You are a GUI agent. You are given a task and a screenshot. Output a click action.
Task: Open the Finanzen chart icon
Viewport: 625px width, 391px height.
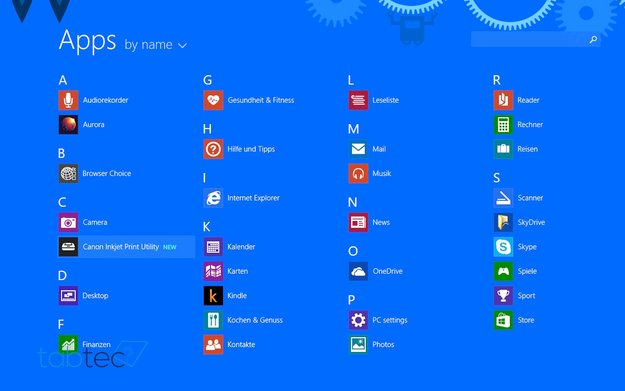(68, 344)
